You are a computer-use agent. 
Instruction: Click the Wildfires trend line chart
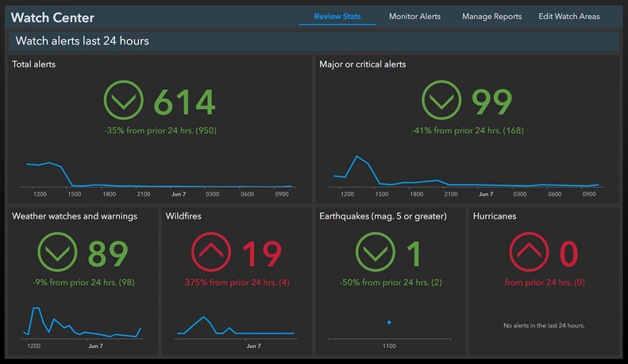pyautogui.click(x=235, y=326)
